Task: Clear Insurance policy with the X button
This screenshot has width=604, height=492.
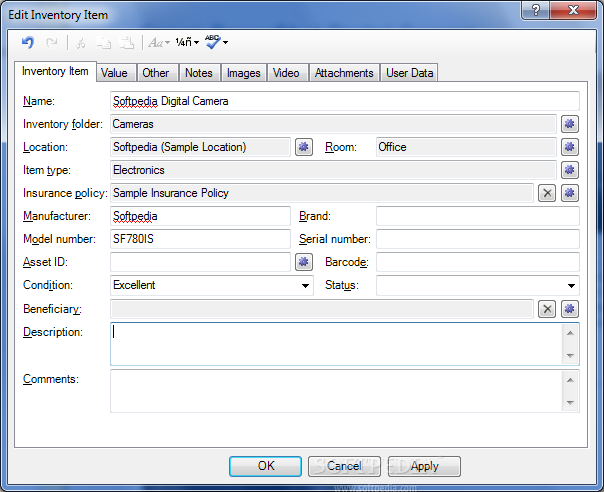Action: [x=547, y=193]
